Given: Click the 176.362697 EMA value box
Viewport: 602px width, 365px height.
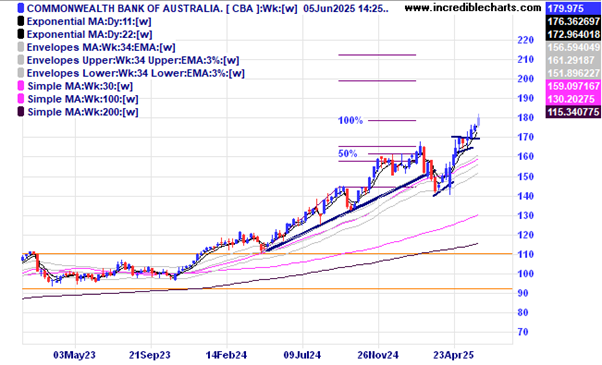Looking at the screenshot, I should [x=573, y=21].
